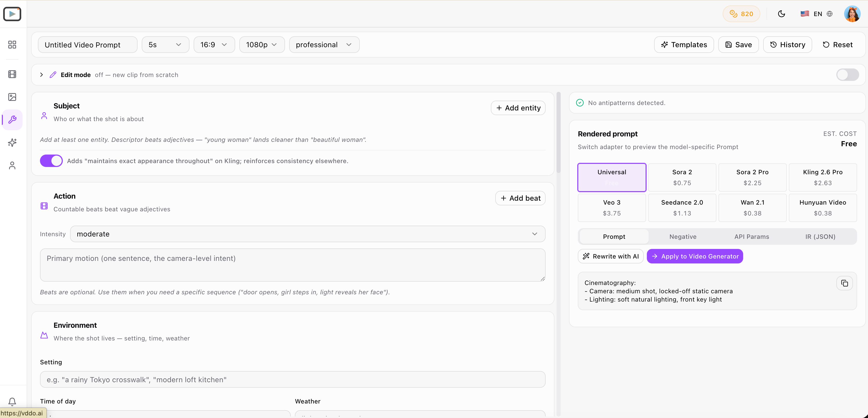Viewport: 868px width, 418px height.
Task: Open the 5s duration dropdown
Action: 165,45
